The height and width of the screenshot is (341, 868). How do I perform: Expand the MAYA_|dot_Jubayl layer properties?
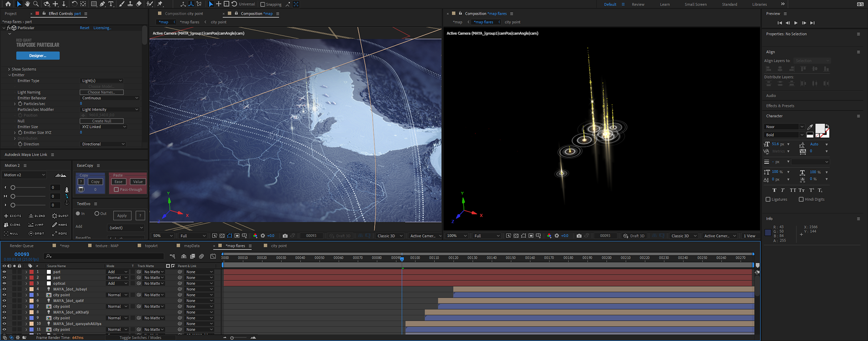pos(26,290)
